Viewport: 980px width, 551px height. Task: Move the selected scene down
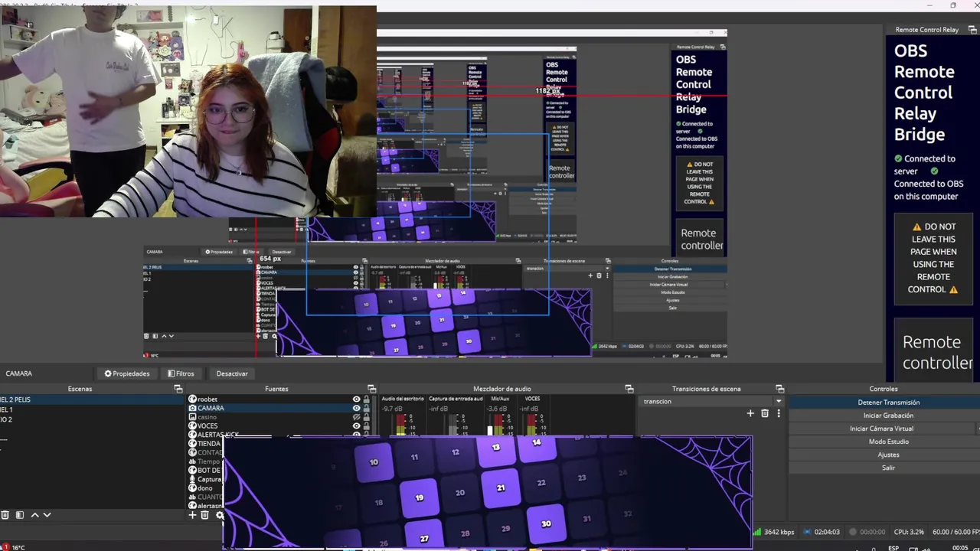click(x=47, y=515)
